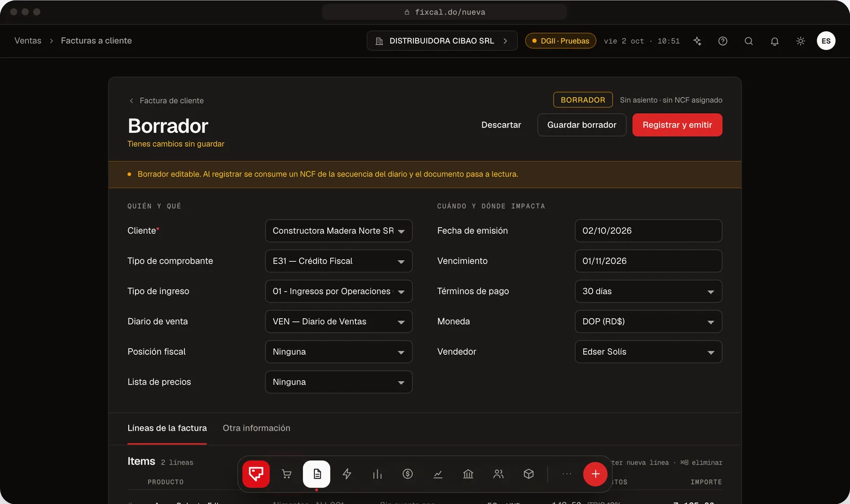
Task: Select the Líneas de la factura tab
Action: (x=167, y=428)
